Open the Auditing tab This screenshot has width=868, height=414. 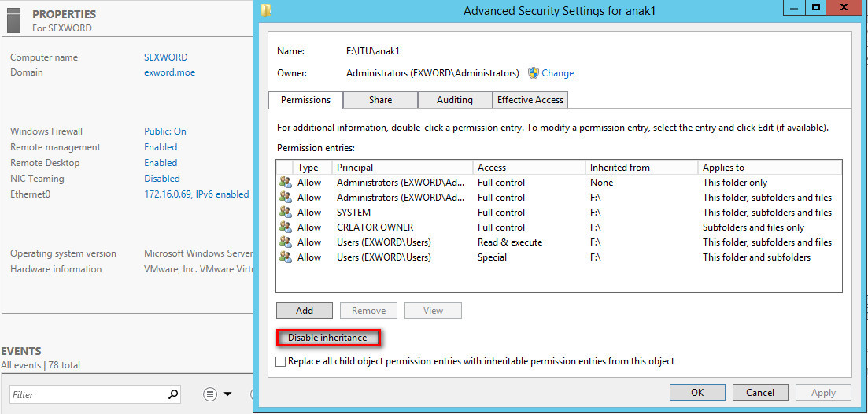pos(454,100)
